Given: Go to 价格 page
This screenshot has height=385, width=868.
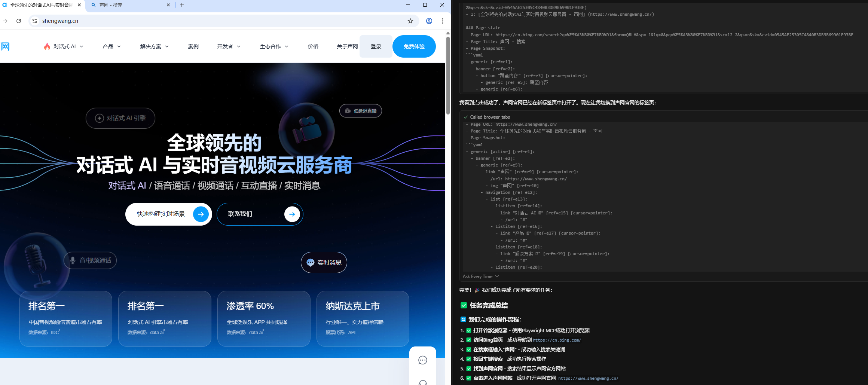Looking at the screenshot, I should [313, 46].
